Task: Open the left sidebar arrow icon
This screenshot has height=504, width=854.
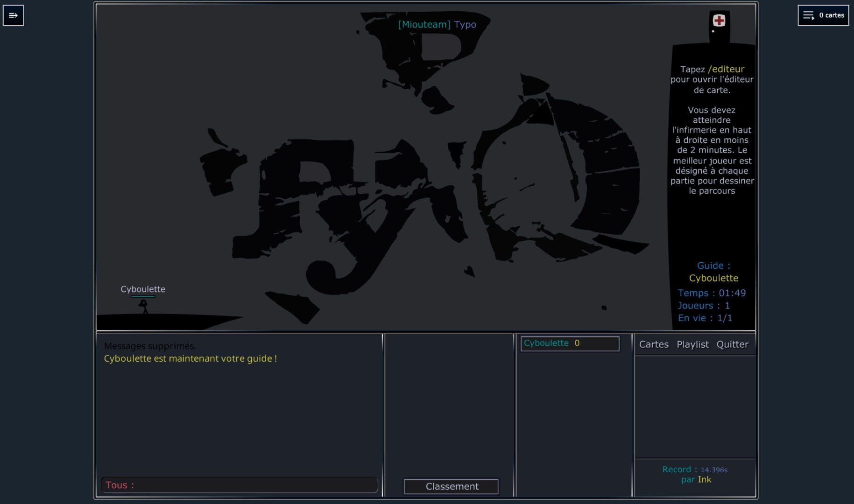Action: pyautogui.click(x=13, y=15)
